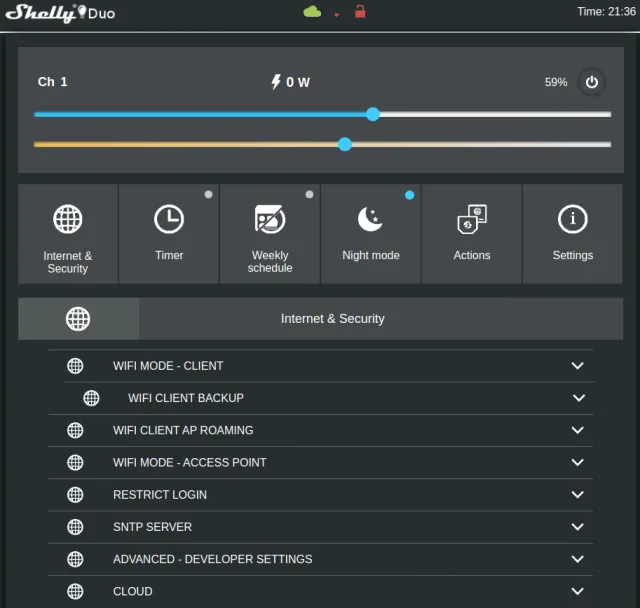Open the Settings info icon

pyautogui.click(x=573, y=219)
